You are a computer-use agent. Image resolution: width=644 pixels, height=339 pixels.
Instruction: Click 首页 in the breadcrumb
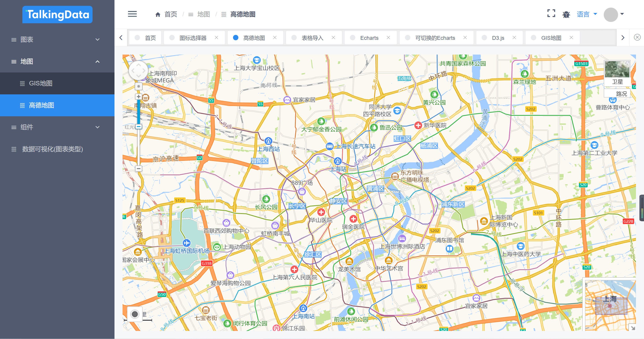[171, 14]
